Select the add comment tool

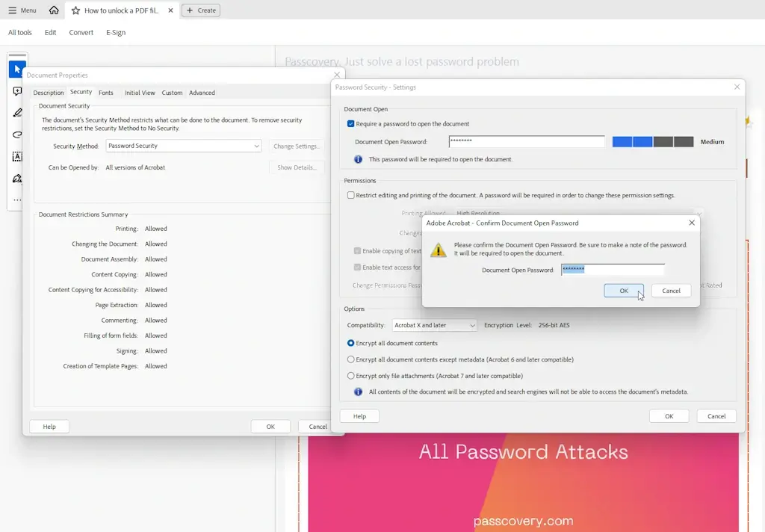click(x=17, y=91)
